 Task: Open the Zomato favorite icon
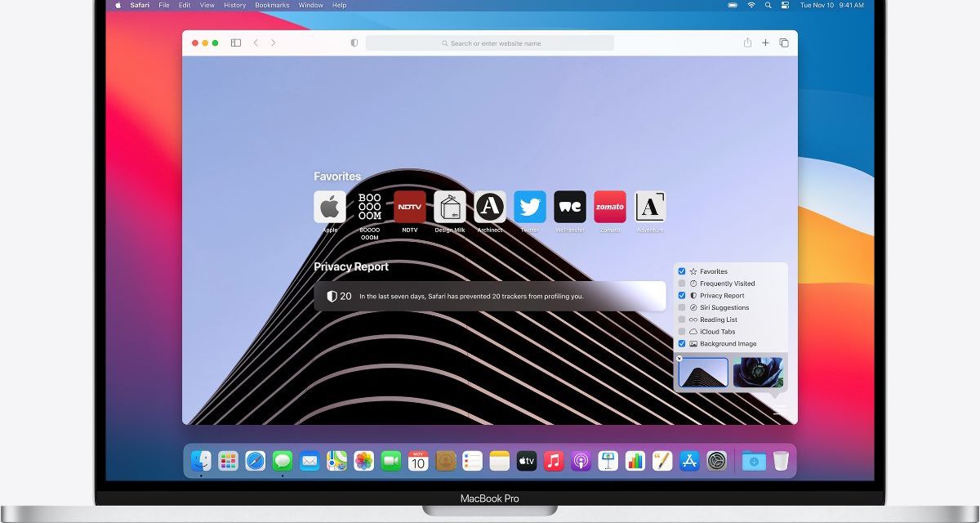pos(610,207)
